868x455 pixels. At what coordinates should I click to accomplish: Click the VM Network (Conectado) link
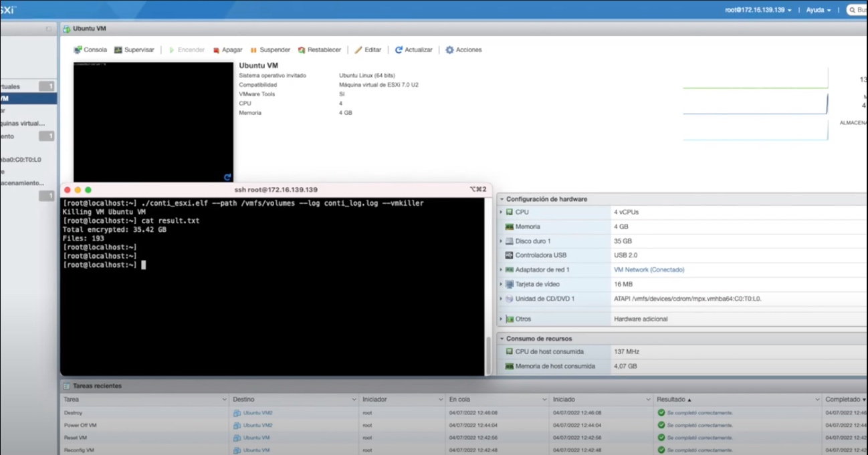tap(649, 270)
